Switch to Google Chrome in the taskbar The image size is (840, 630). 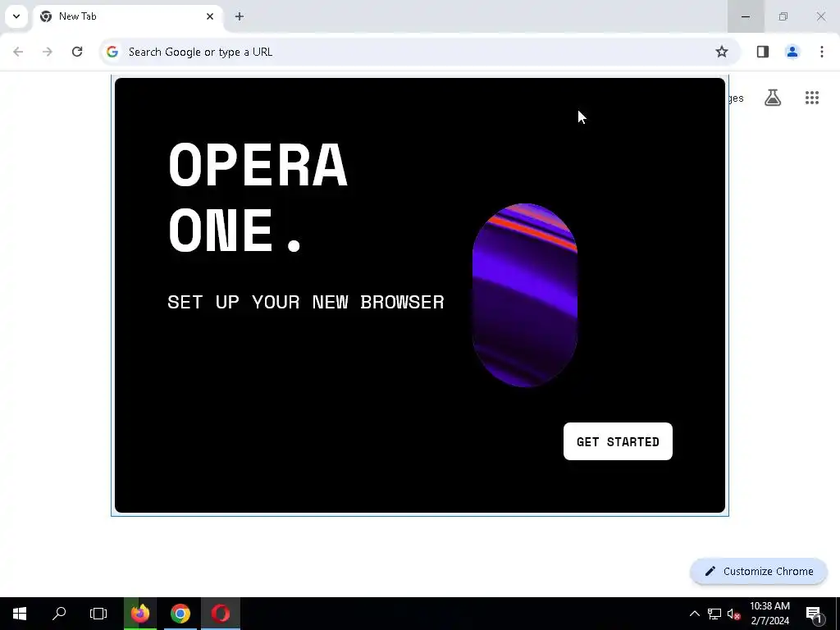click(180, 614)
